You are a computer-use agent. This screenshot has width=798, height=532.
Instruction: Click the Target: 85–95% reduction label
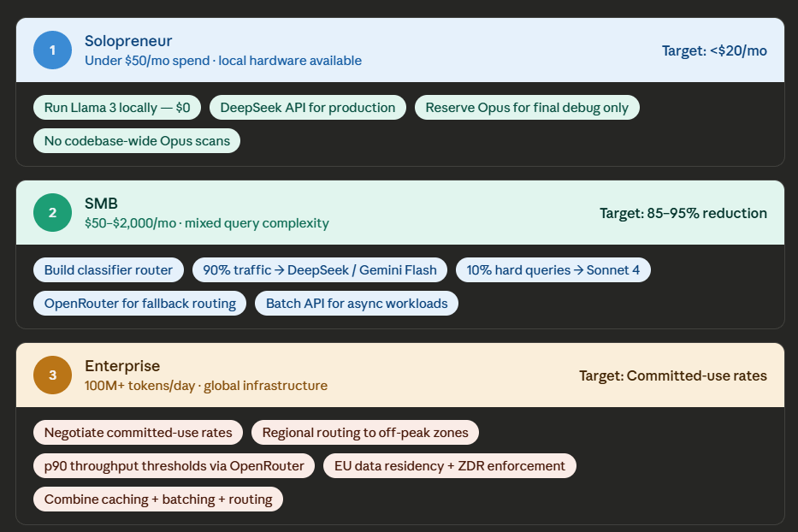683,213
